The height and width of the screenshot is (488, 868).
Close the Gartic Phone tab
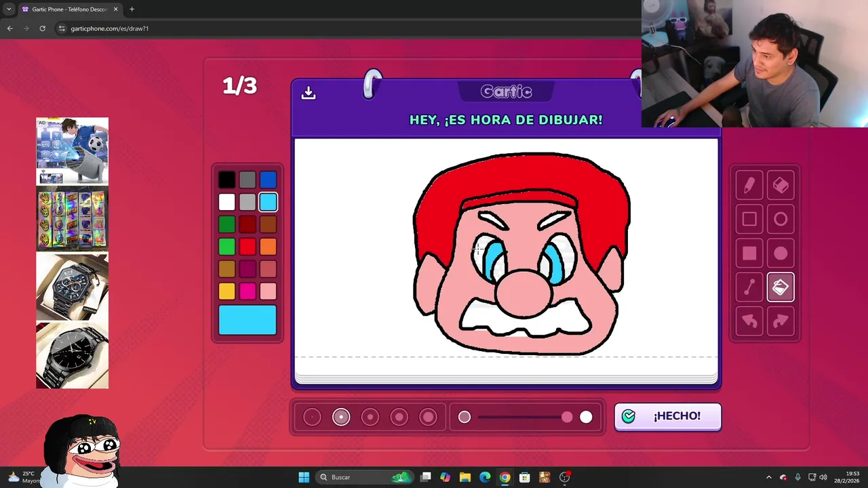tap(115, 9)
